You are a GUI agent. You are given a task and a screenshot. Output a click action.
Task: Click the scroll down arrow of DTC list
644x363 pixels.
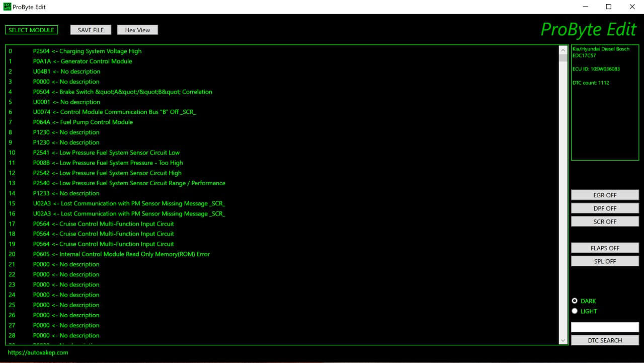pos(563,340)
